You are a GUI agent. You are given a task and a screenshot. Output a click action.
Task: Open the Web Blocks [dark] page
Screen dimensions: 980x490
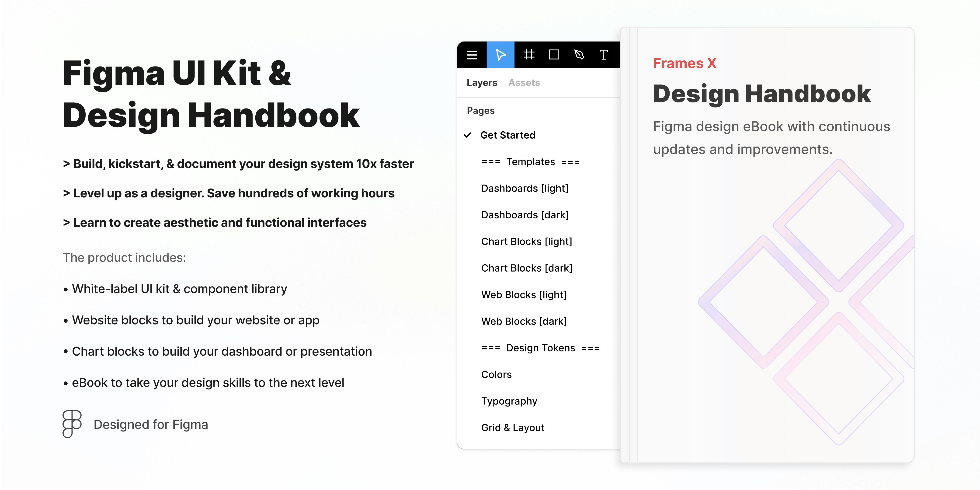[x=524, y=322]
